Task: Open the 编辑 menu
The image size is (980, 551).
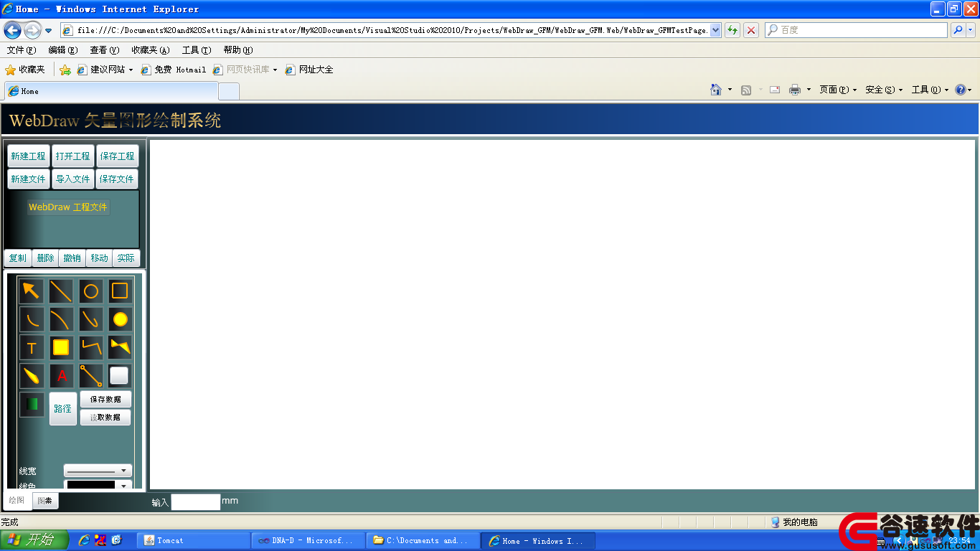Action: (62, 50)
